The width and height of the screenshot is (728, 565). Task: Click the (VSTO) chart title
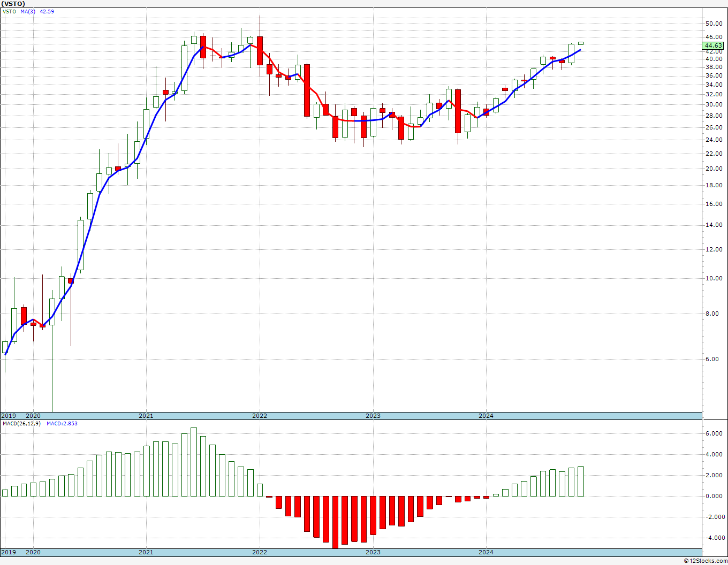tap(13, 4)
